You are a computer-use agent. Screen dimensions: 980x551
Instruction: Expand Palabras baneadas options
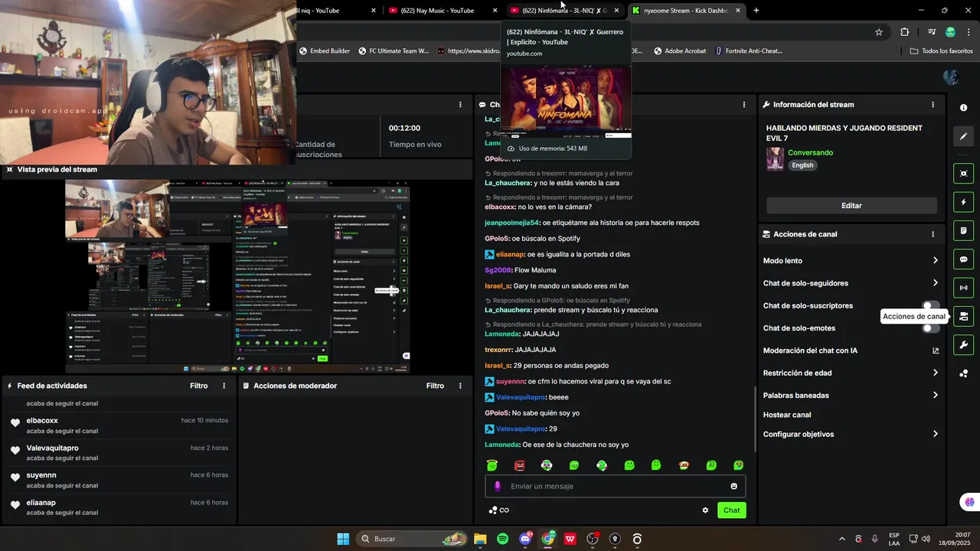935,396
